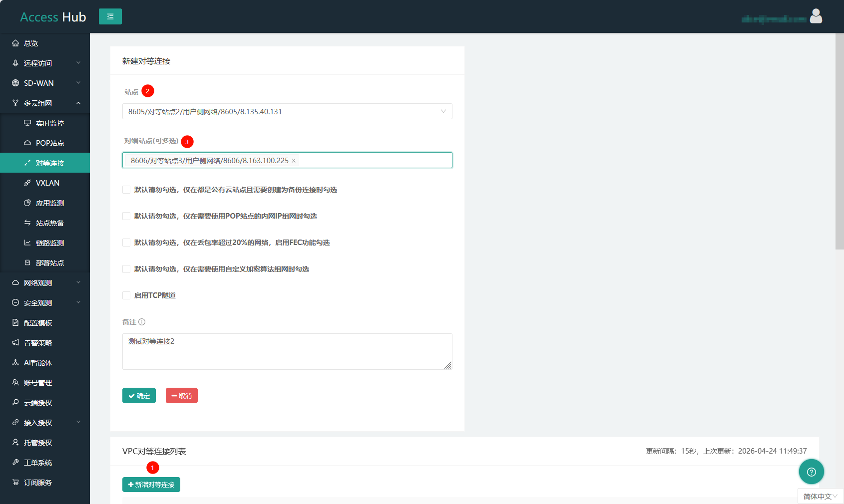The height and width of the screenshot is (504, 844).
Task: Check the POP站点内网IP组网 option
Action: pos(126,216)
